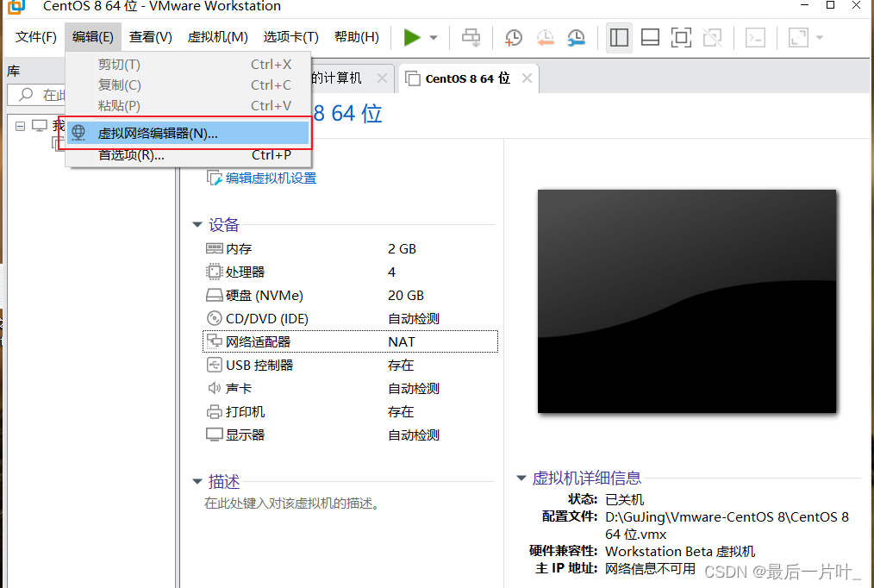This screenshot has height=588, width=874.
Task: Select 复制(C) in the edit menu
Action: pos(188,84)
